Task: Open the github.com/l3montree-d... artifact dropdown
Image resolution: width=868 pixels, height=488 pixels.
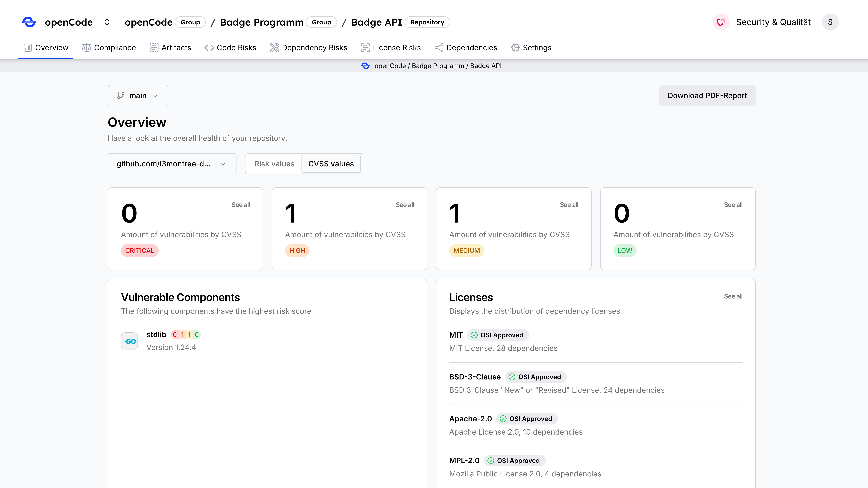Action: tap(172, 164)
